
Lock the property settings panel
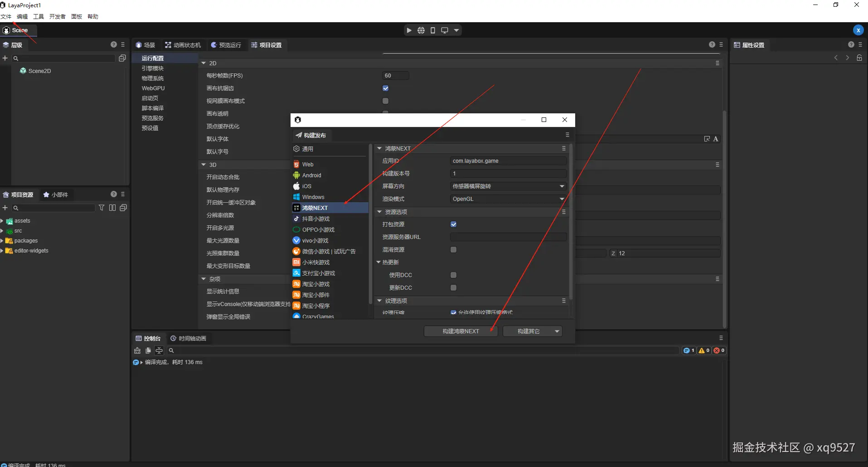[x=859, y=58]
